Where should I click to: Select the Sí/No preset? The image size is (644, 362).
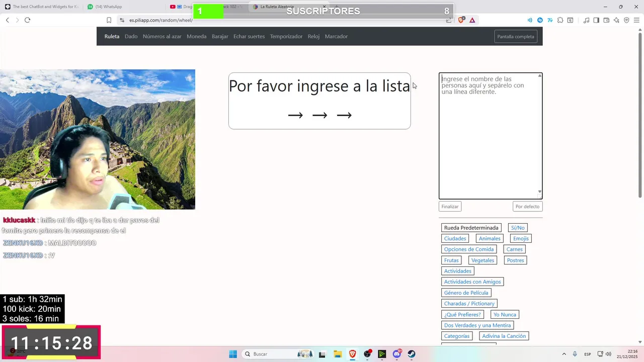tap(518, 228)
